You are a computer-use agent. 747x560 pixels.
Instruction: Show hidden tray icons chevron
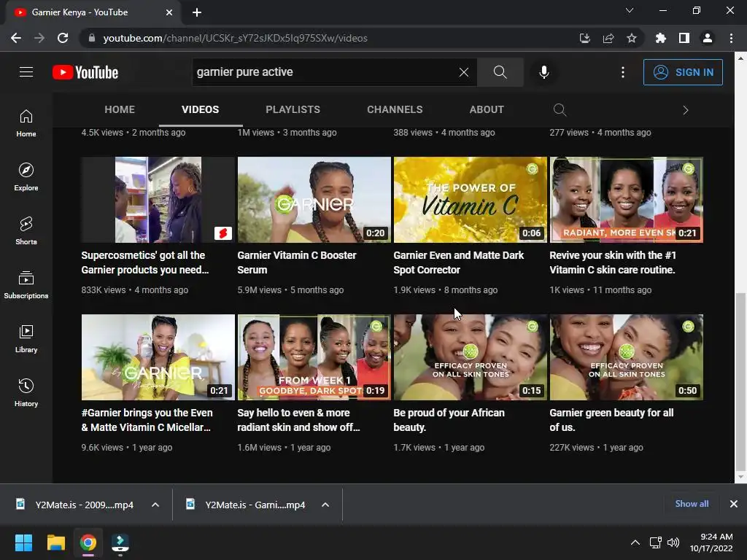pyautogui.click(x=635, y=542)
